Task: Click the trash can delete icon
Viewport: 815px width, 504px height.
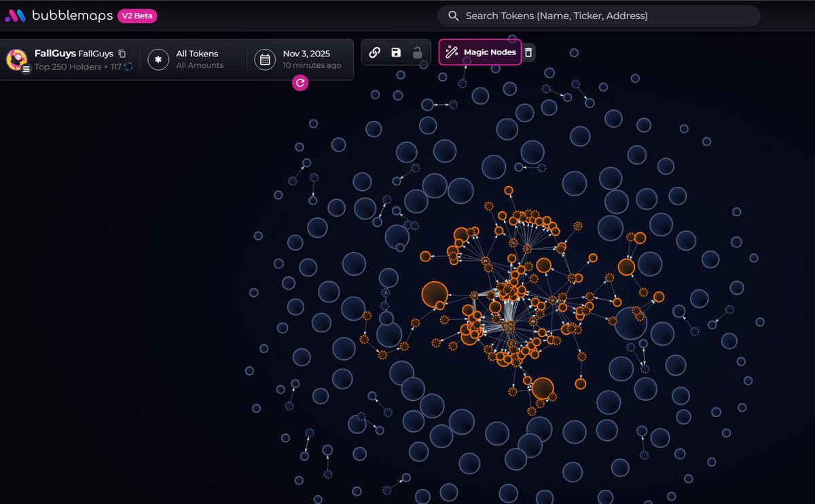Action: click(529, 52)
